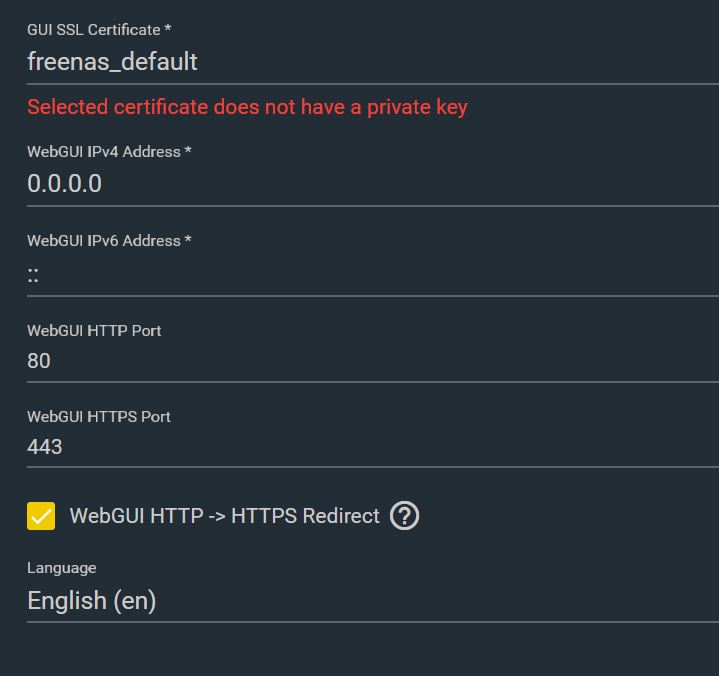Uncheck WebGUI HTTP -> HTTPS Redirect checkbox
719x676 pixels.
pyautogui.click(x=41, y=516)
